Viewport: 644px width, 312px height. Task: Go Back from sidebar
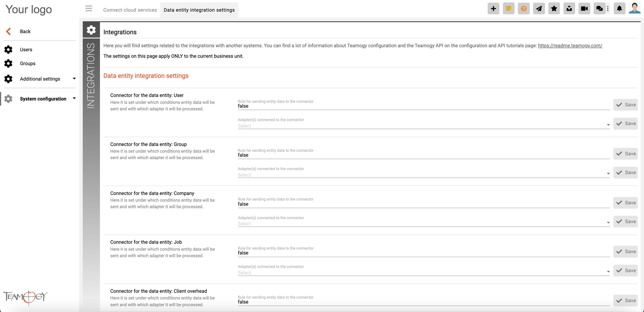click(25, 31)
